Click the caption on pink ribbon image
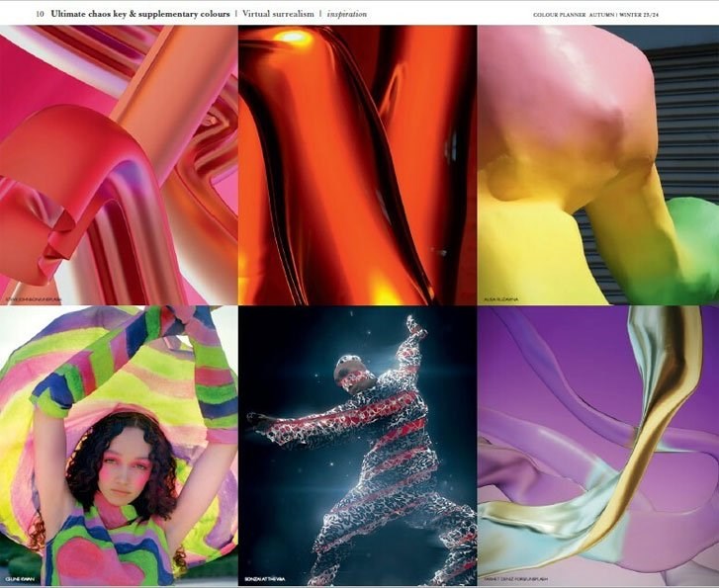 [x=38, y=295]
